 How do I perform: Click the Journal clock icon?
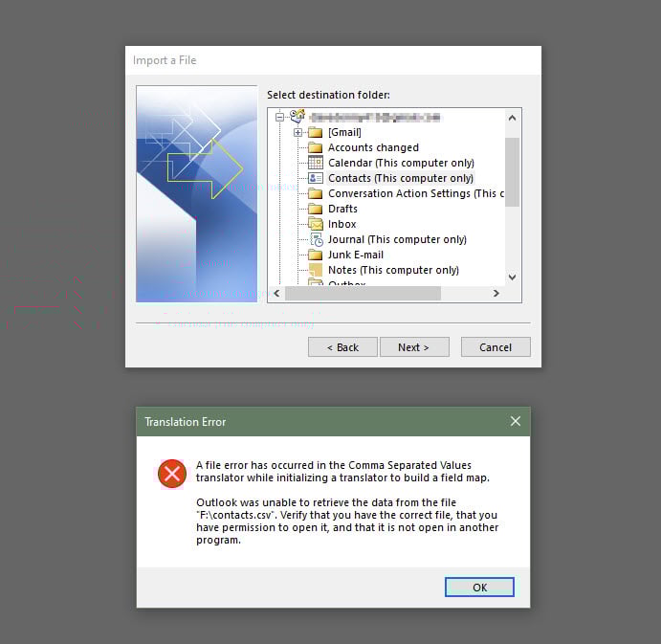coord(317,239)
